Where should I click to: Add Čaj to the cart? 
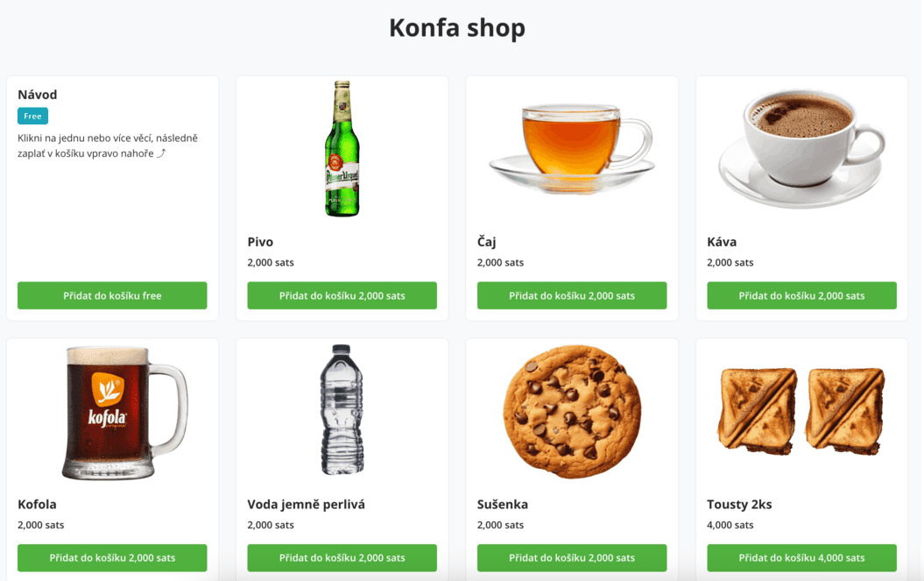[571, 296]
